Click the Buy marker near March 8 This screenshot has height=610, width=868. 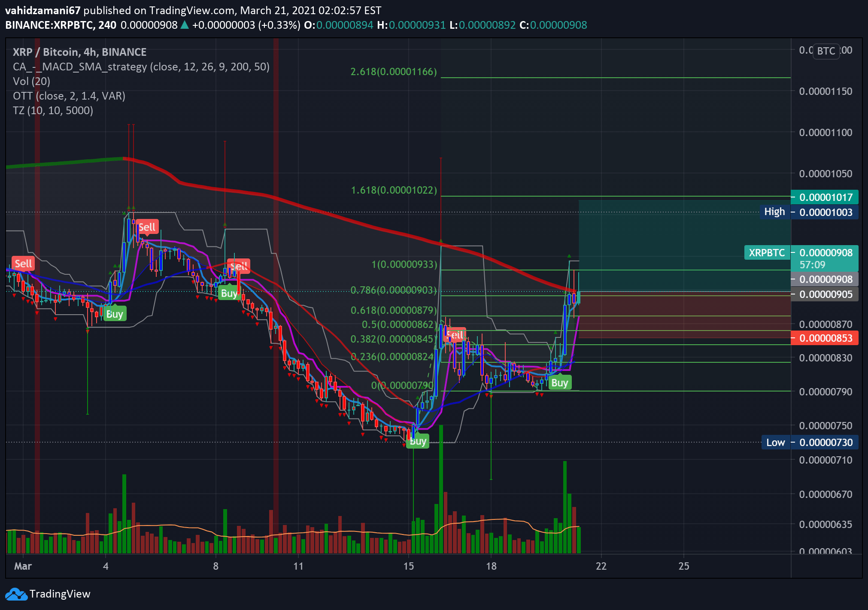229,294
